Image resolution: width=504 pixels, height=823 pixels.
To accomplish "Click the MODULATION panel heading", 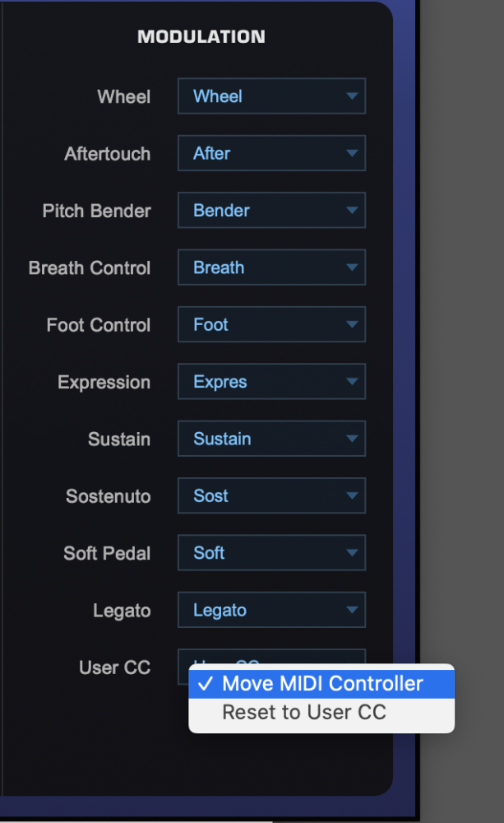I will pyautogui.click(x=201, y=36).
